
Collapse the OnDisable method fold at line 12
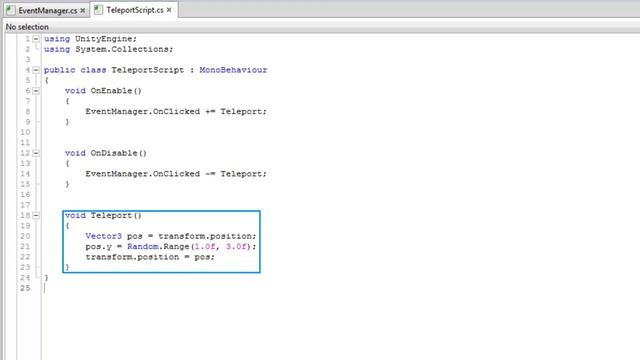pos(36,153)
